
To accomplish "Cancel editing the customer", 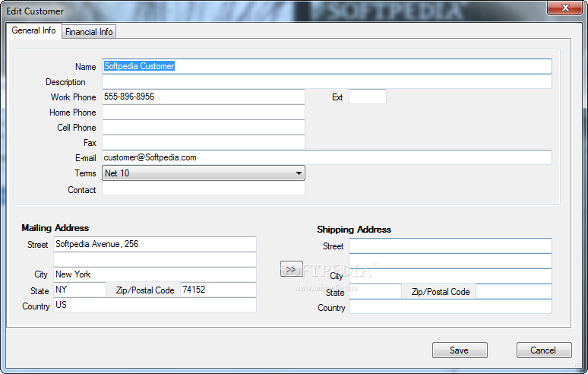I will click(544, 350).
